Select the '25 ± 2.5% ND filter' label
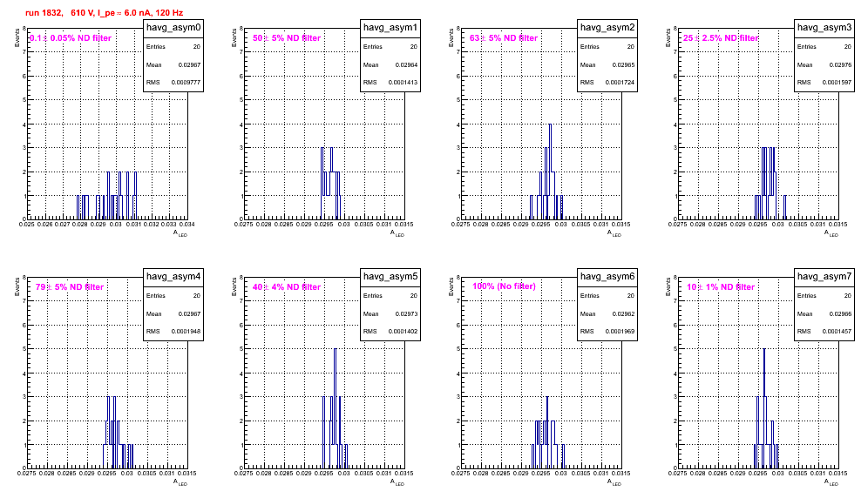Image resolution: width=868 pixels, height=498 pixels. tap(721, 38)
